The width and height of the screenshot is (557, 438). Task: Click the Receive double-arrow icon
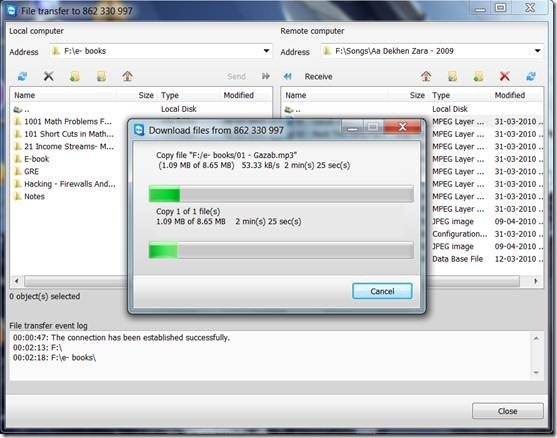click(x=287, y=76)
